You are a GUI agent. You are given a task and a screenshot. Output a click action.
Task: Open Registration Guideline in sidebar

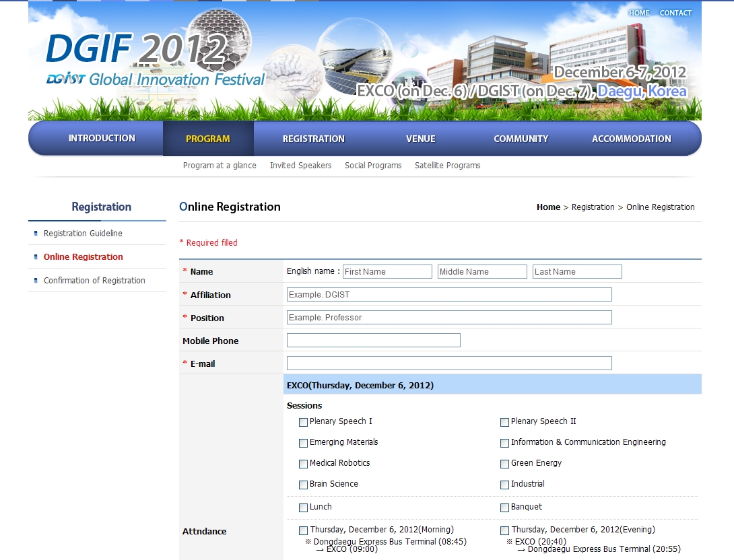coord(83,233)
